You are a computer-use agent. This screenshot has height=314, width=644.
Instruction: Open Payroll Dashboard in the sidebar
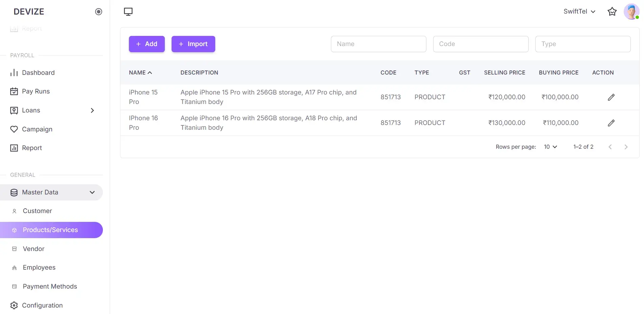pos(51,72)
